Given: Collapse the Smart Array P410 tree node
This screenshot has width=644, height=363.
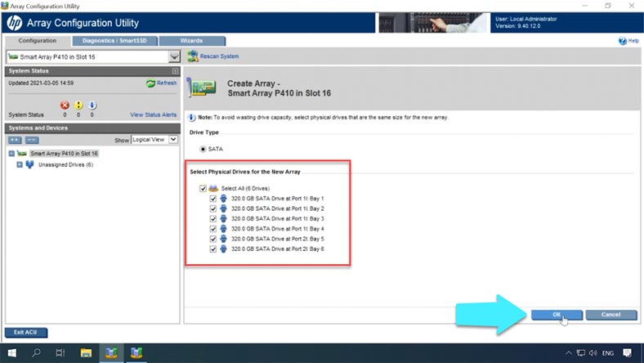Looking at the screenshot, I should 11,154.
